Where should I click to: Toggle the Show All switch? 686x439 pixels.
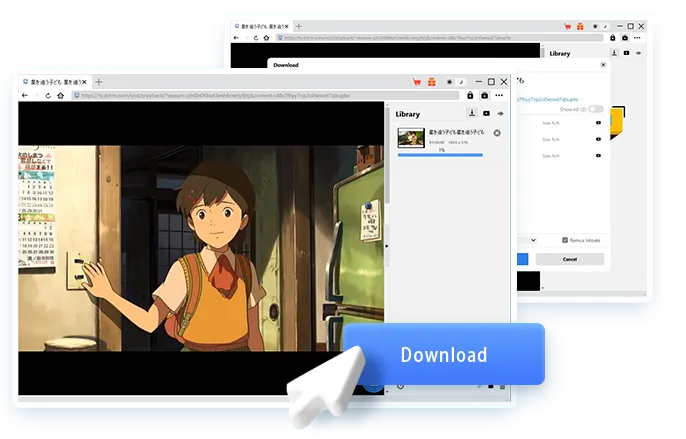point(595,109)
